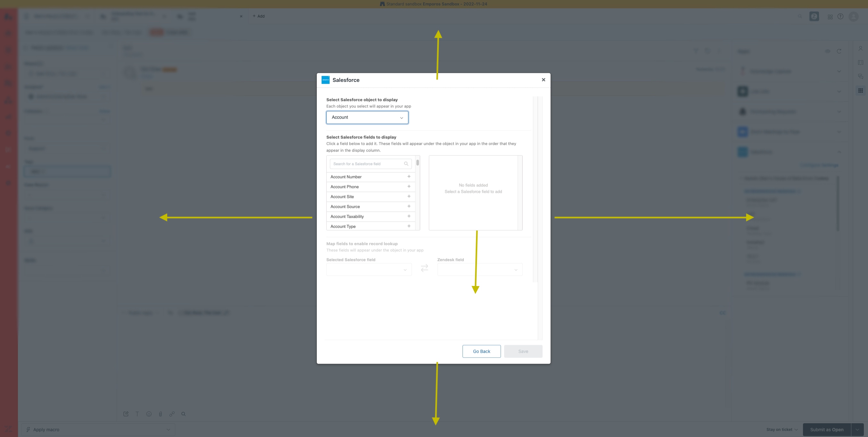Click the paperclip attachment icon
Image resolution: width=868 pixels, height=437 pixels.
click(x=160, y=414)
